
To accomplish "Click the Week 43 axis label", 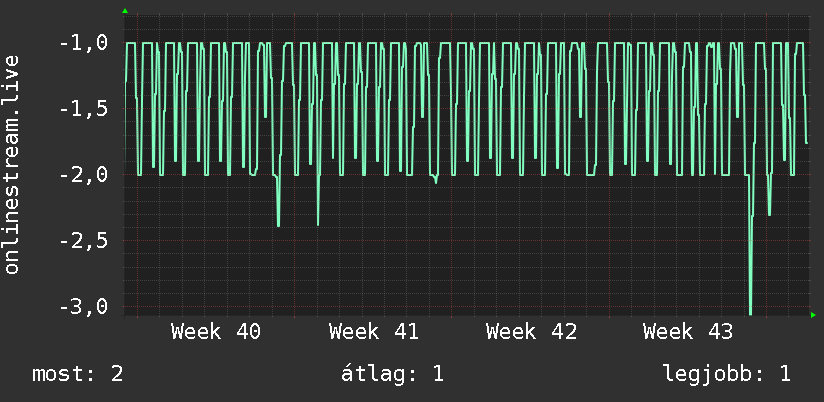I will [688, 332].
